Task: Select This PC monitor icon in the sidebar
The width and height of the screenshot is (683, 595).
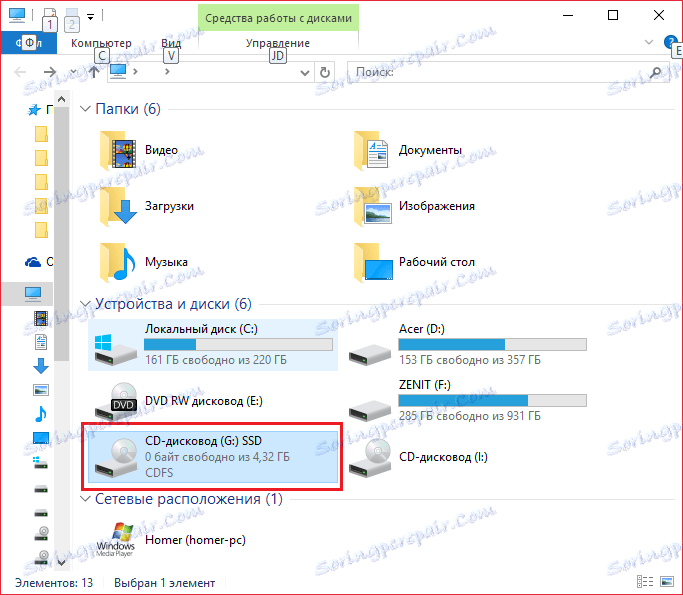Action: 33,294
